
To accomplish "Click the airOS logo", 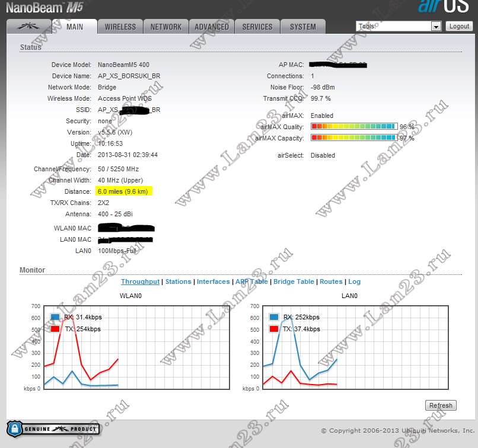I will coord(443,7).
